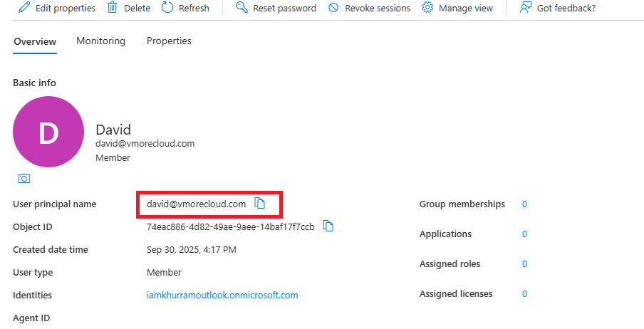Image resolution: width=644 pixels, height=329 pixels.
Task: Open the Properties tab
Action: (169, 41)
